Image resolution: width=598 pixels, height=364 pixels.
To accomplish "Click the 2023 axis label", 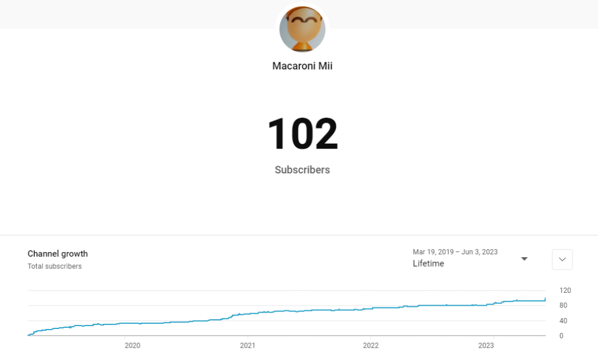I will point(485,345).
